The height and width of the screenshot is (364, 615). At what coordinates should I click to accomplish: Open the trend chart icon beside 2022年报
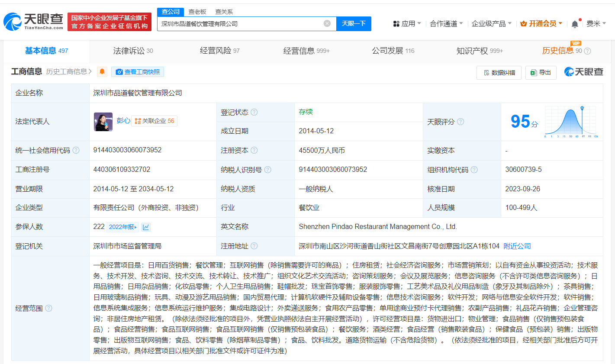click(146, 227)
